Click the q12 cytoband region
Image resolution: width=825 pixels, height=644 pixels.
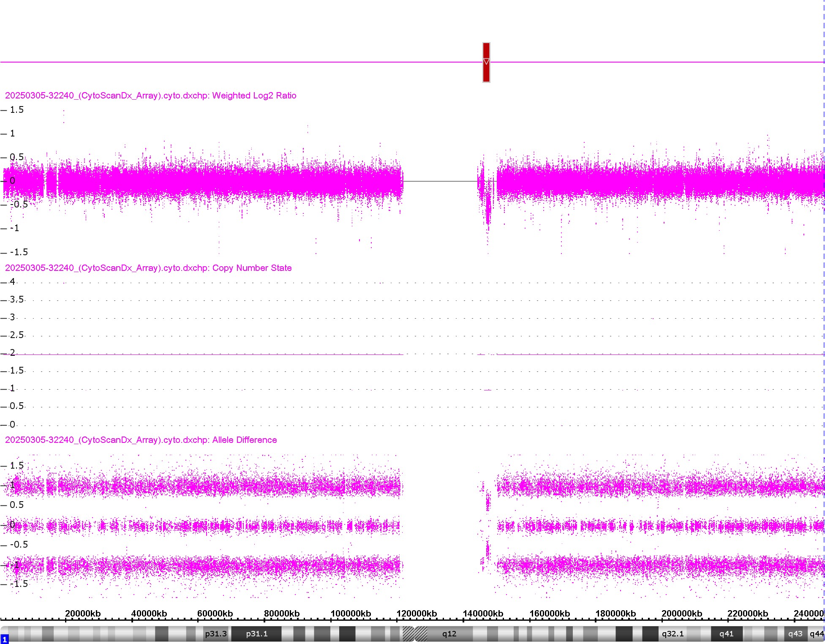coord(449,634)
